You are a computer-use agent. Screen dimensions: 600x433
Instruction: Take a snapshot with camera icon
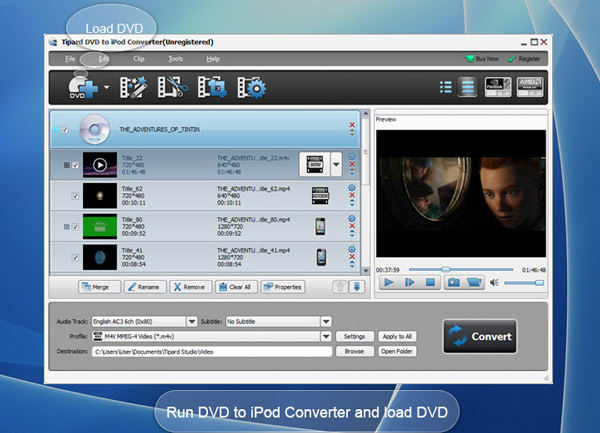pos(454,283)
